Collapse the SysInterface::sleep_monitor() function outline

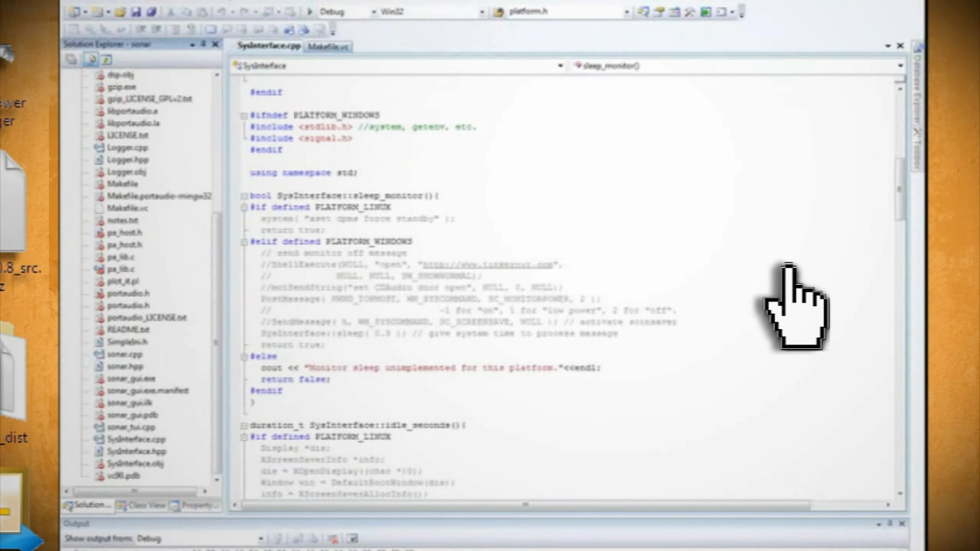coord(244,196)
